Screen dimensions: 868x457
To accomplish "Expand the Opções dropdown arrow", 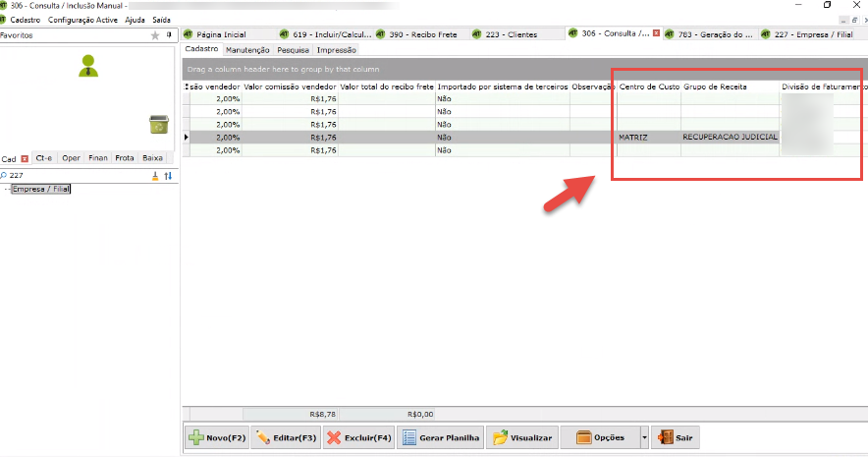I will point(643,438).
